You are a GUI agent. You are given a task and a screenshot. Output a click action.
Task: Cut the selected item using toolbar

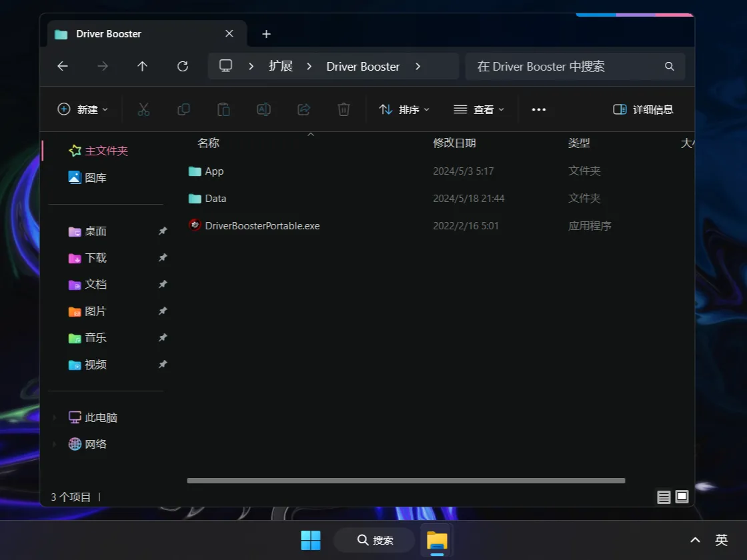pos(143,109)
